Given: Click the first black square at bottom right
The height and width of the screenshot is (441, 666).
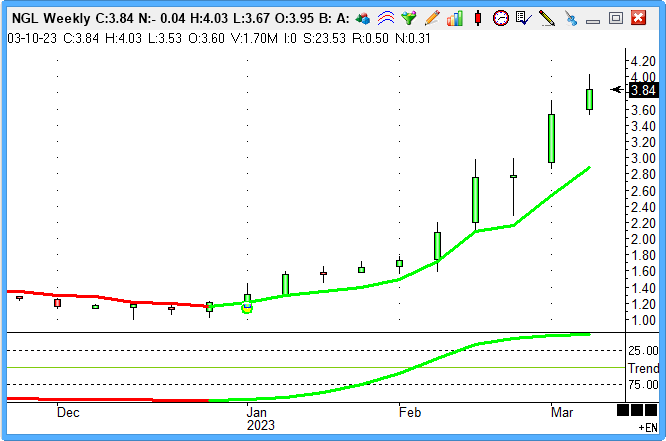Looking at the screenshot, I should pyautogui.click(x=624, y=411).
